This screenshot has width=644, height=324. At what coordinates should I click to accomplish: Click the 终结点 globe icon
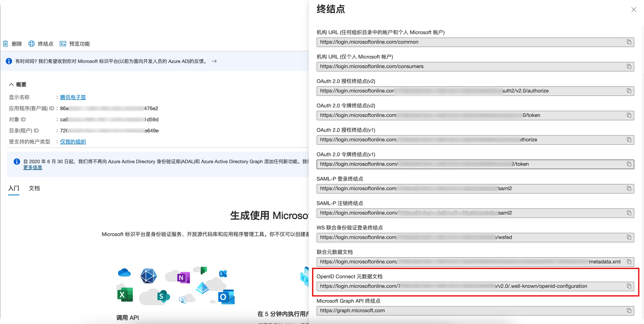pyautogui.click(x=32, y=43)
